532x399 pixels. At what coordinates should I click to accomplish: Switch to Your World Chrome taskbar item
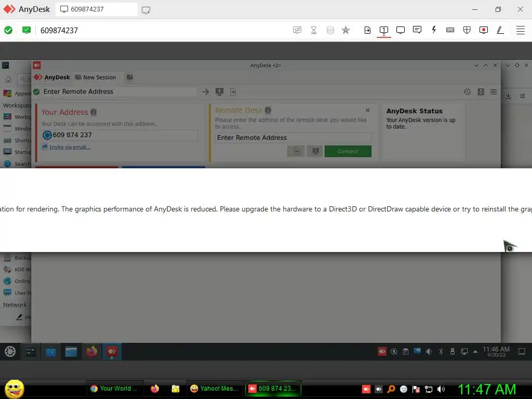coord(115,389)
